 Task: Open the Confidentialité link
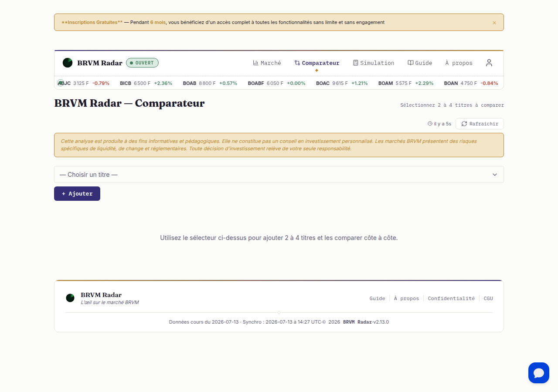click(451, 298)
